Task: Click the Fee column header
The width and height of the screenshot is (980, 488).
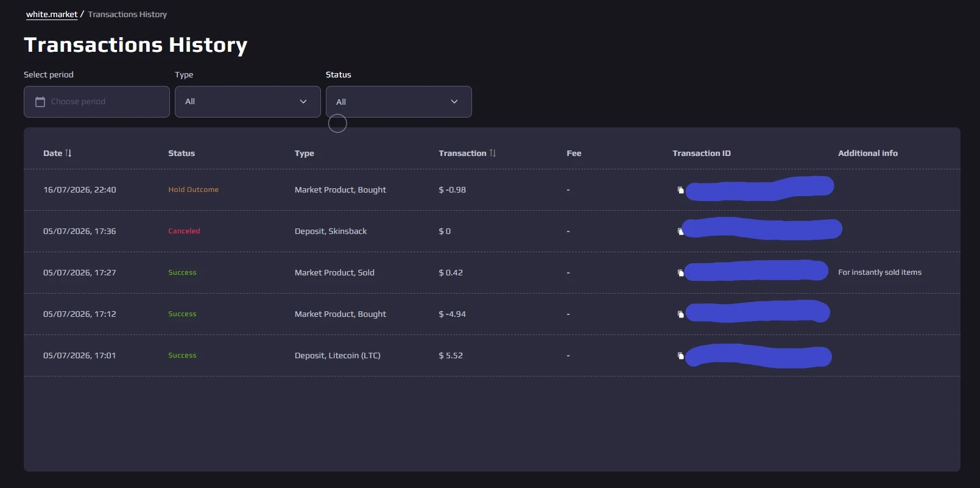Action: [574, 153]
